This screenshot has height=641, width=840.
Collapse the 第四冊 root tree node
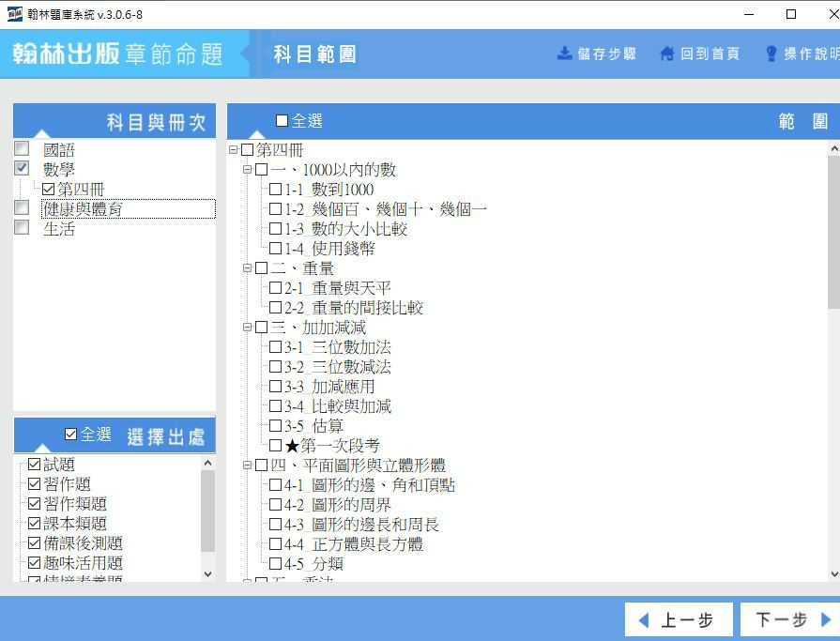click(x=233, y=150)
